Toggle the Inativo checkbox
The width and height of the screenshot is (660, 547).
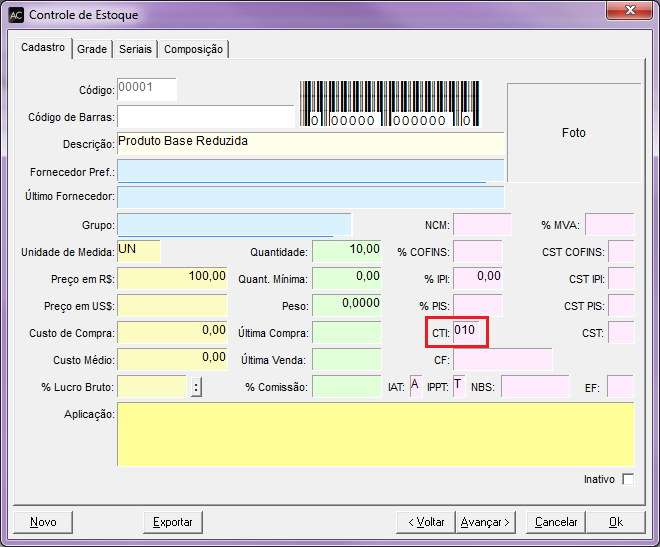point(628,480)
